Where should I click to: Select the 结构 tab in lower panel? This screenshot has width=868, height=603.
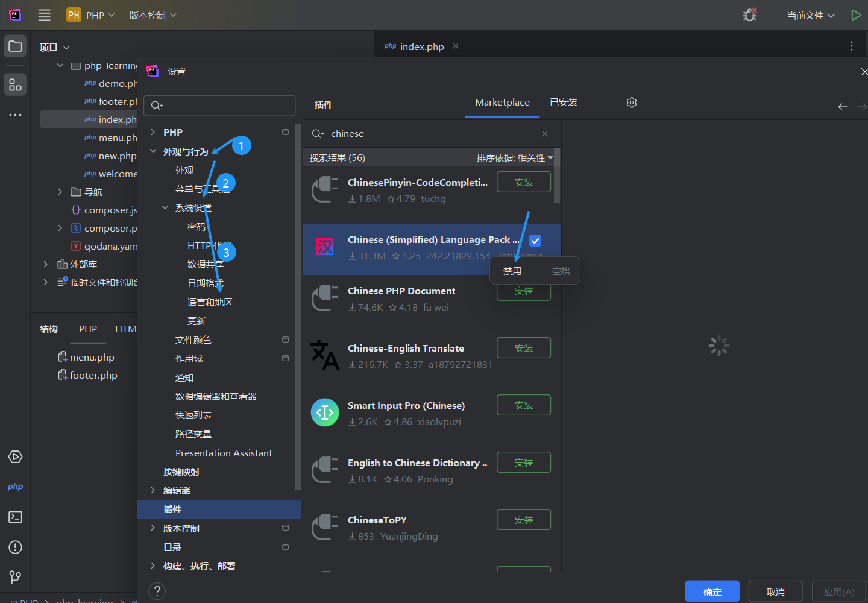tap(49, 329)
